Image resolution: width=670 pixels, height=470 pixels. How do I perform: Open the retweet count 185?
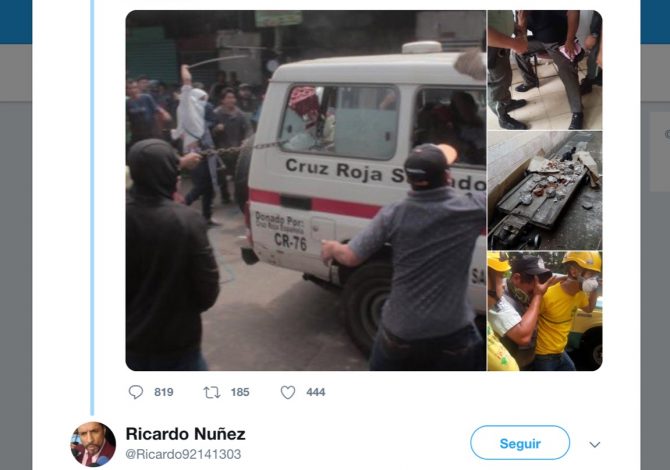click(240, 392)
